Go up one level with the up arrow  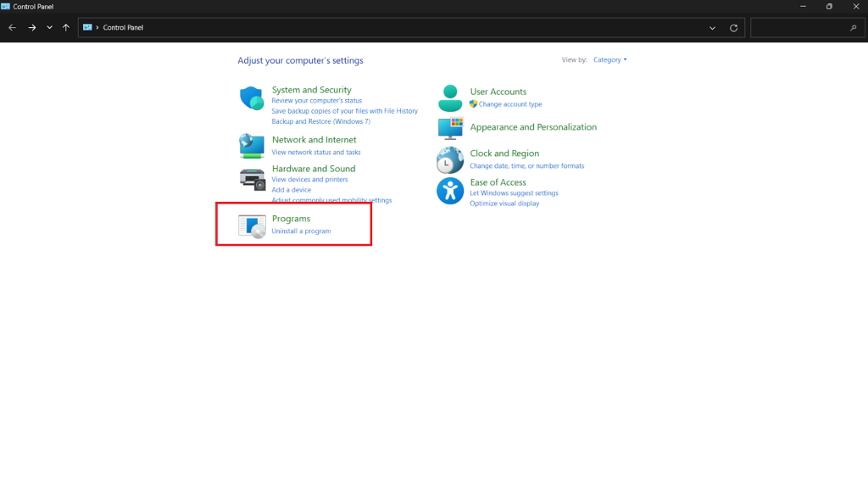(x=66, y=28)
